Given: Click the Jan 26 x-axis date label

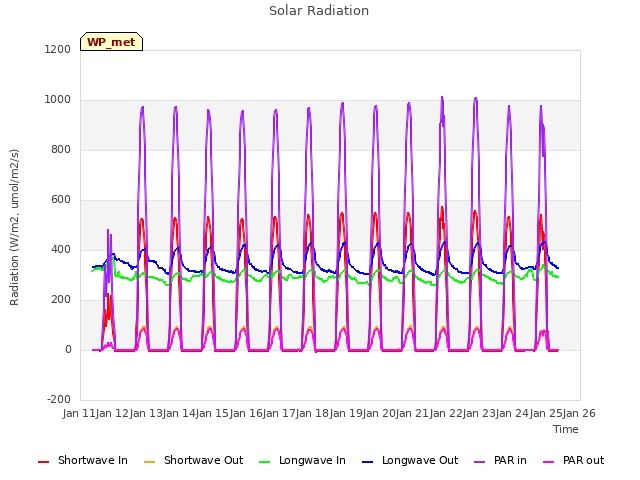Looking at the screenshot, I should (x=579, y=413).
